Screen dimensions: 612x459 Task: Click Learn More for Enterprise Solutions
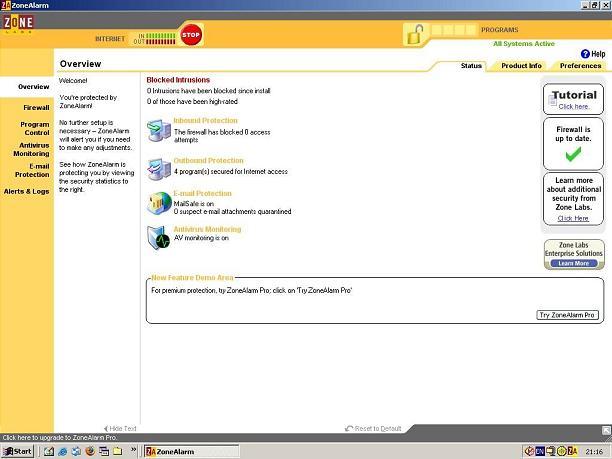point(573,263)
